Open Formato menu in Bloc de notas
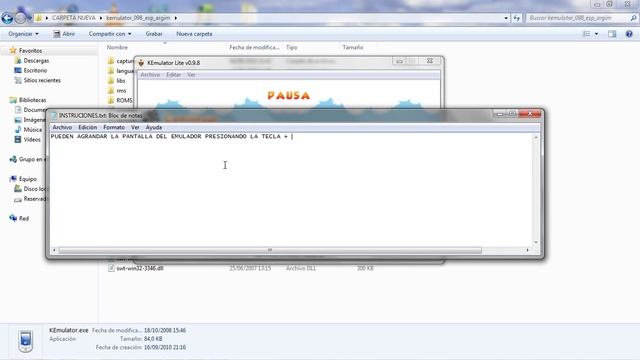The width and height of the screenshot is (640, 360). point(114,127)
